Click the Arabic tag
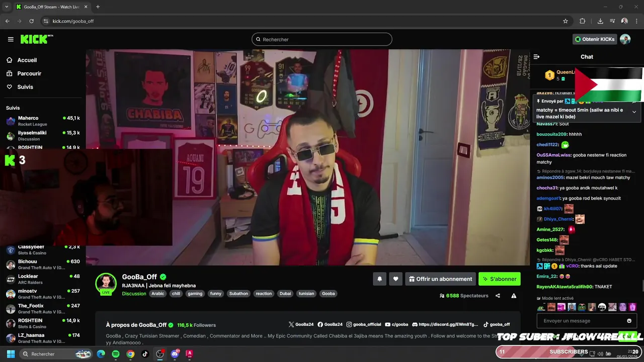 (x=158, y=294)
